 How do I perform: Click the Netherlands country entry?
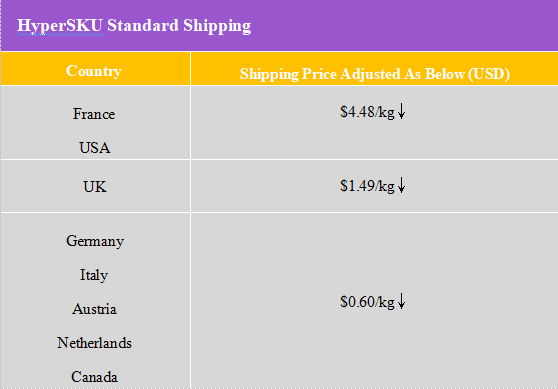[94, 343]
